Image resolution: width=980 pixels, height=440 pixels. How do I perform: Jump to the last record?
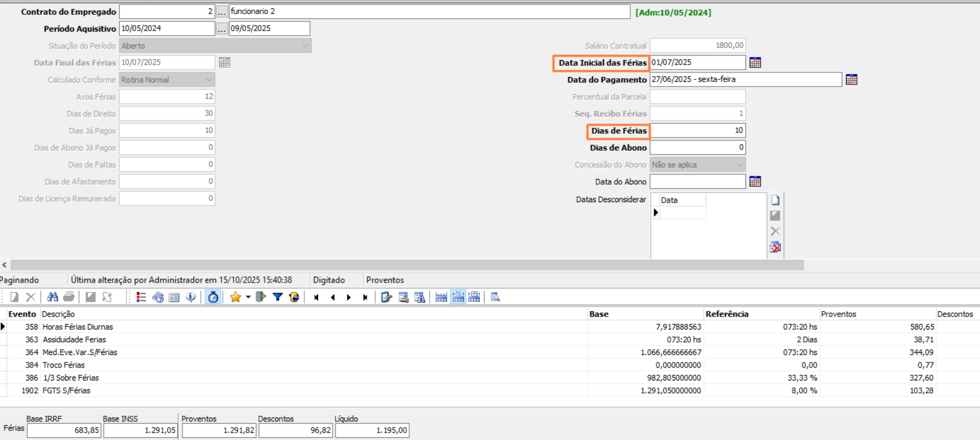pos(365,297)
